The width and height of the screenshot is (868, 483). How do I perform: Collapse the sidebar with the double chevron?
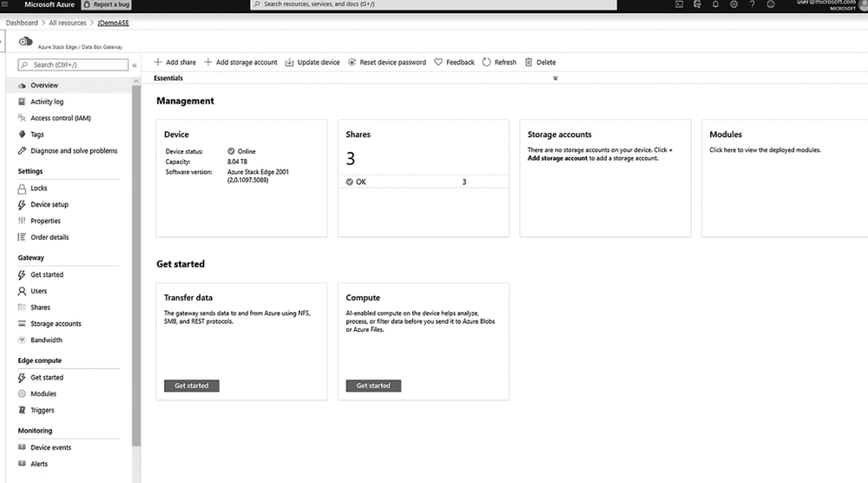pyautogui.click(x=135, y=65)
